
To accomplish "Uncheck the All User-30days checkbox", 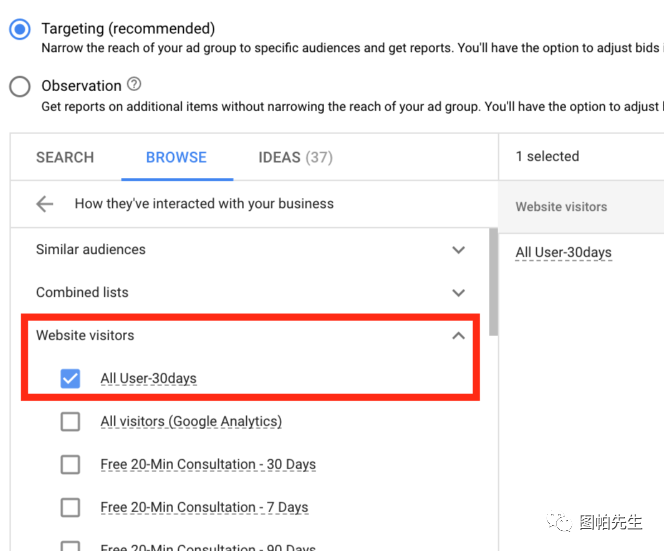I will point(70,379).
